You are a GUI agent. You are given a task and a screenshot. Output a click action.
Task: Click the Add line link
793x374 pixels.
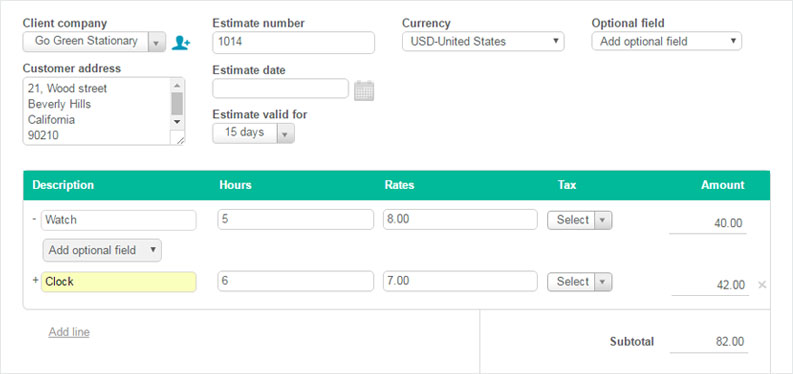coord(69,332)
